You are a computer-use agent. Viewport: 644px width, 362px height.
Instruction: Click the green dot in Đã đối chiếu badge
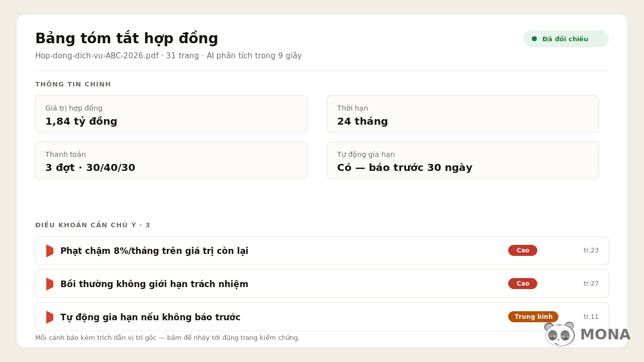coord(534,39)
